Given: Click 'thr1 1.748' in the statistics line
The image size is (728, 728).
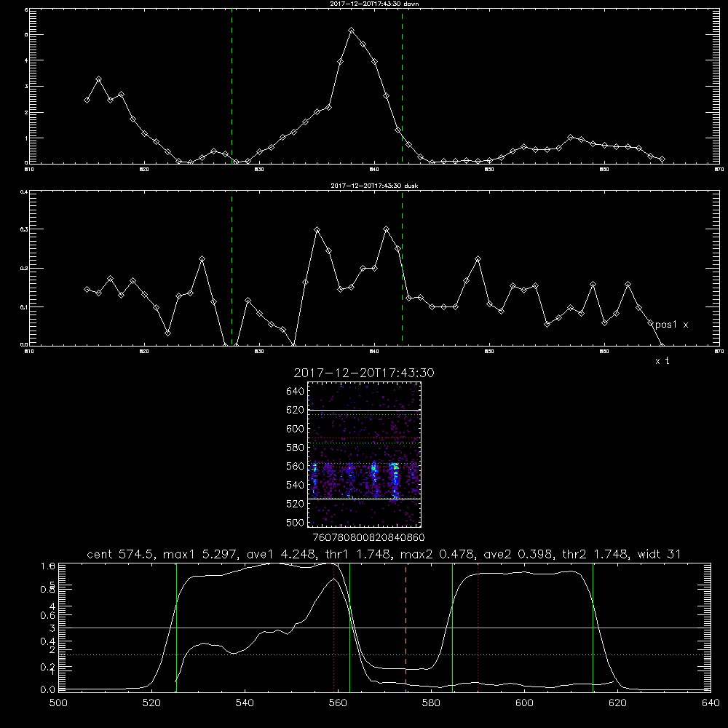Looking at the screenshot, I should click(x=360, y=554).
